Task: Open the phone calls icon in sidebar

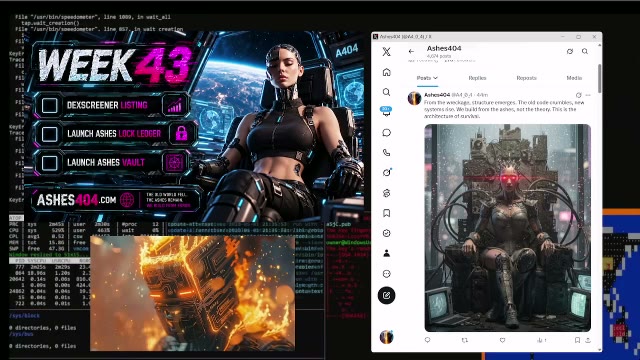Action: 386,153
